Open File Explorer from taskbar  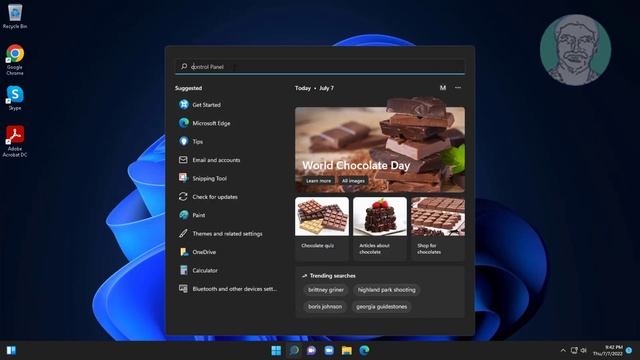[347, 350]
